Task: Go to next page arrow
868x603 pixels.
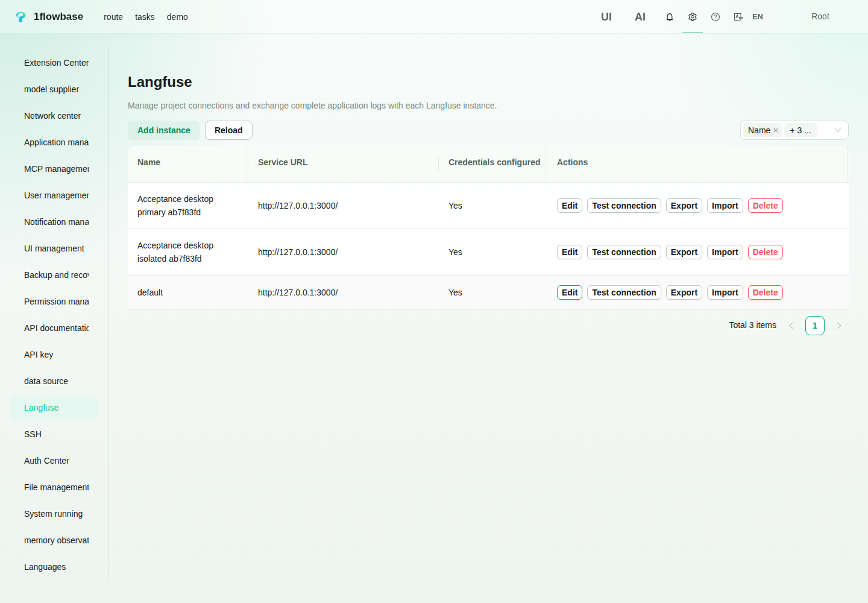Action: pos(839,326)
